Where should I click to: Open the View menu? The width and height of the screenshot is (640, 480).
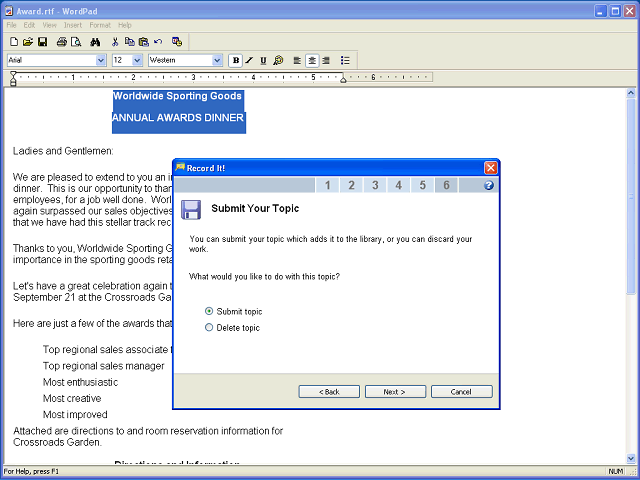pyautogui.click(x=49, y=25)
